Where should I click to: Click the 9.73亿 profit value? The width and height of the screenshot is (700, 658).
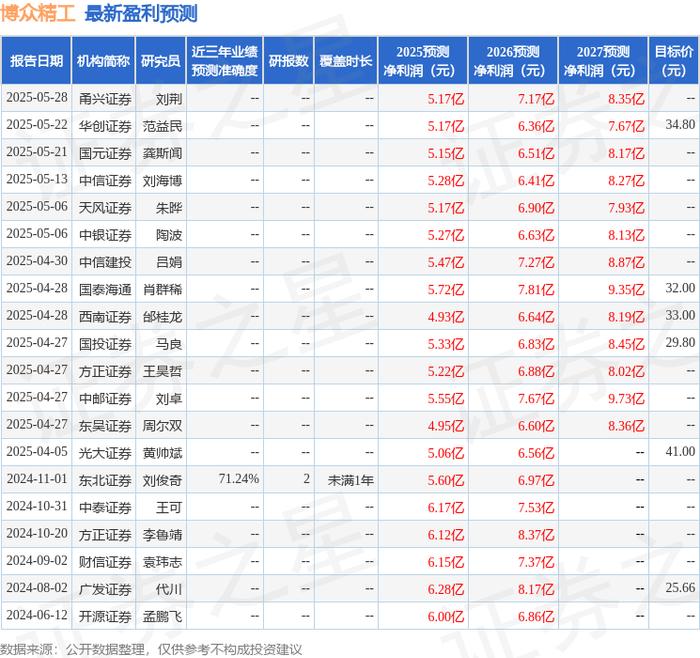(x=626, y=398)
